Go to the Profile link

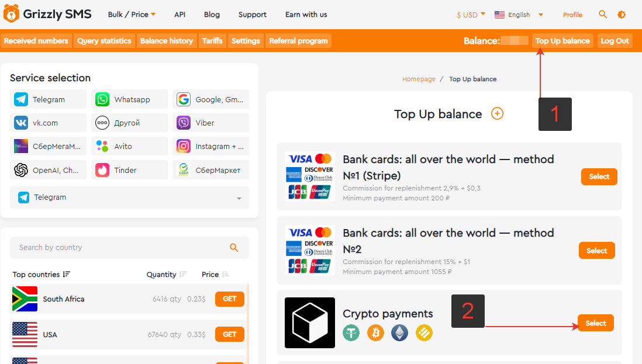tap(572, 15)
